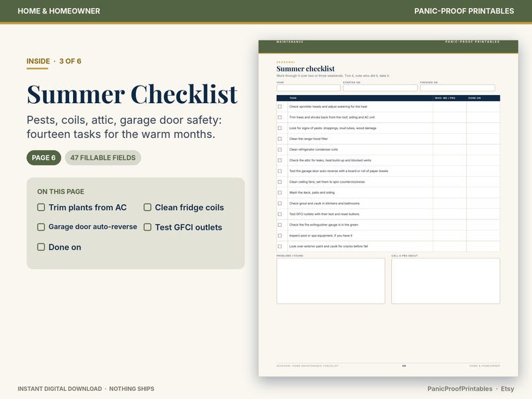Image resolution: width=532 pixels, height=399 pixels.
Task: Tick the Done on checkbox in the On This Page list
Action: pyautogui.click(x=41, y=247)
